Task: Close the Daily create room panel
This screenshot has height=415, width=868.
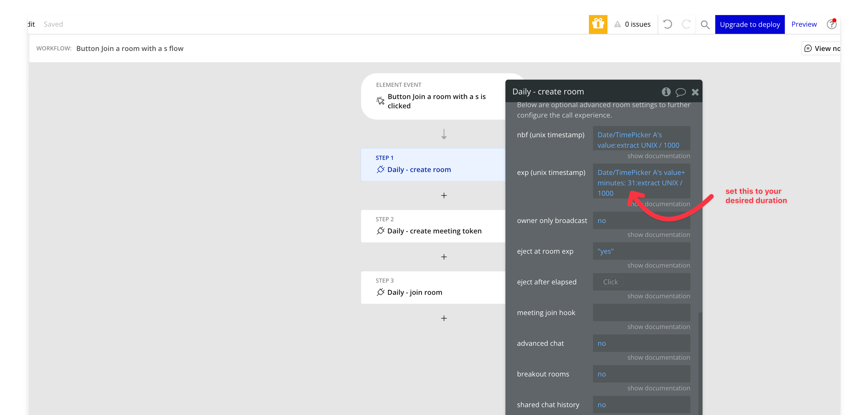Action: [x=695, y=92]
